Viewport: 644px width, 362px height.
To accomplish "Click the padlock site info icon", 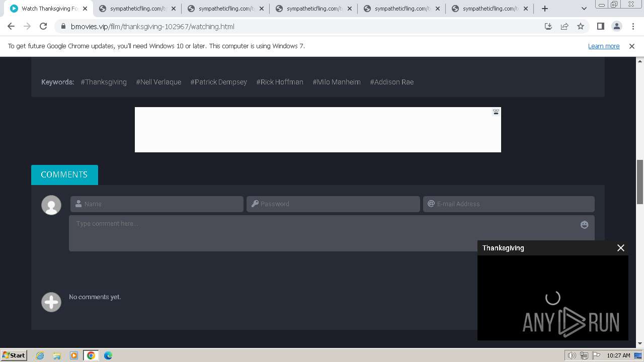I will click(63, 27).
